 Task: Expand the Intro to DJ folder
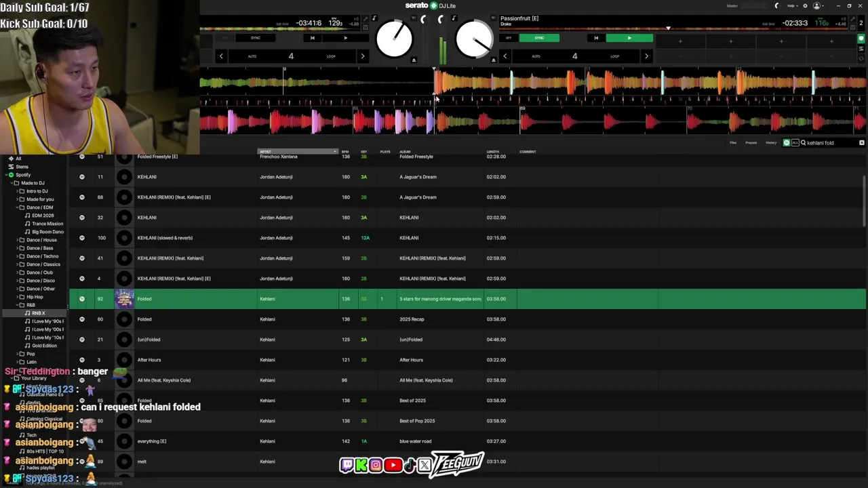[16, 191]
